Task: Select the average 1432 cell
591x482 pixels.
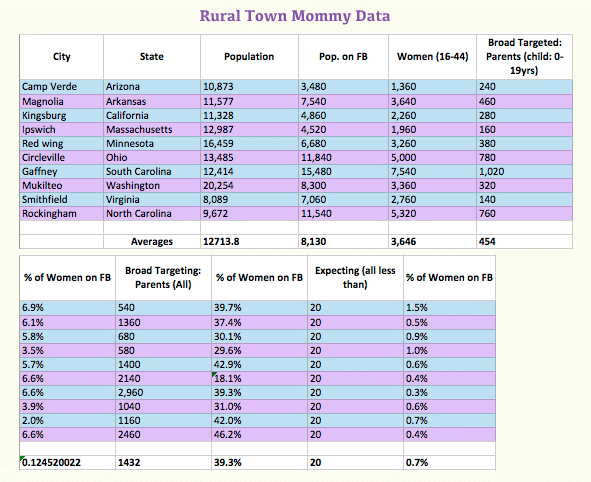Action: point(163,463)
